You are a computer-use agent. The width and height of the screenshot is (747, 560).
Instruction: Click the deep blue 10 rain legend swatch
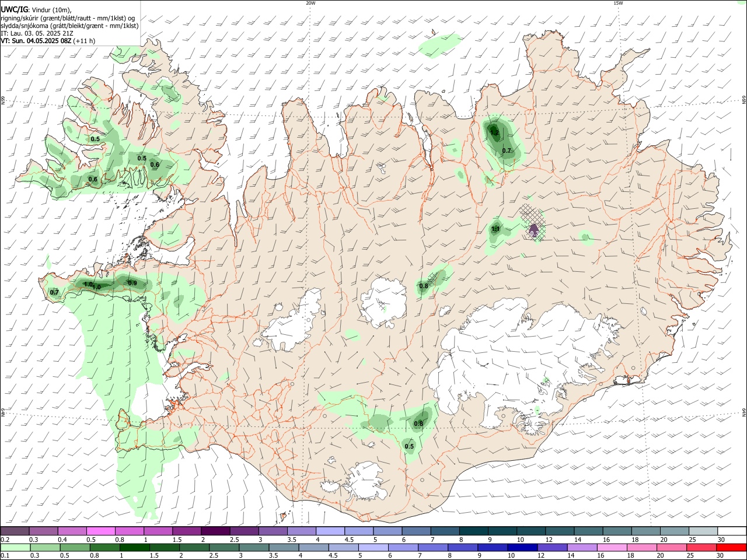click(x=522, y=548)
